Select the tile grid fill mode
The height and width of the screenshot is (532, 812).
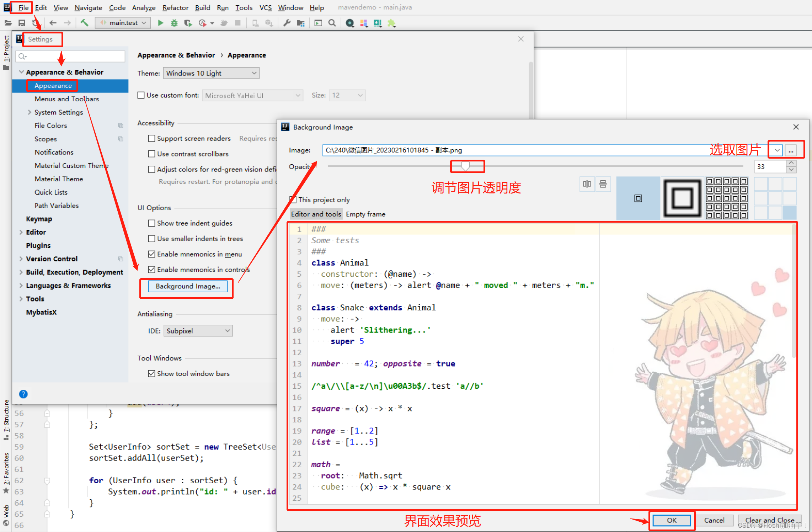[727, 198]
